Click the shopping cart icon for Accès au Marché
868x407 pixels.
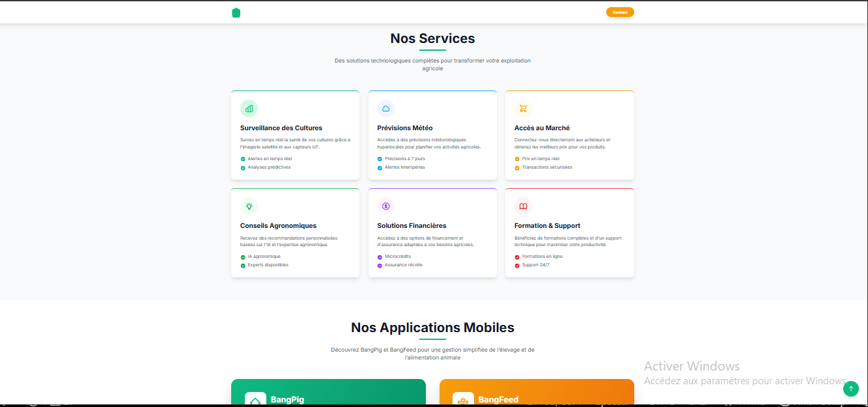click(x=523, y=109)
